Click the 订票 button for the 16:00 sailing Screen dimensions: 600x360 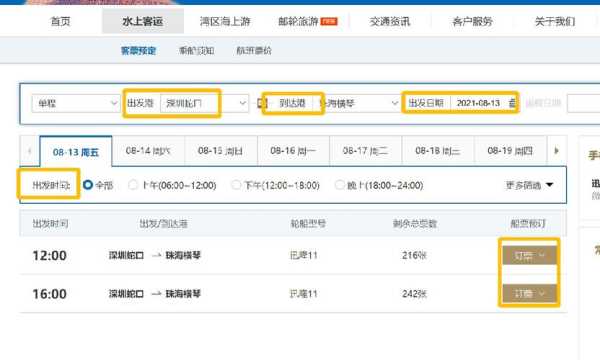[529, 293]
